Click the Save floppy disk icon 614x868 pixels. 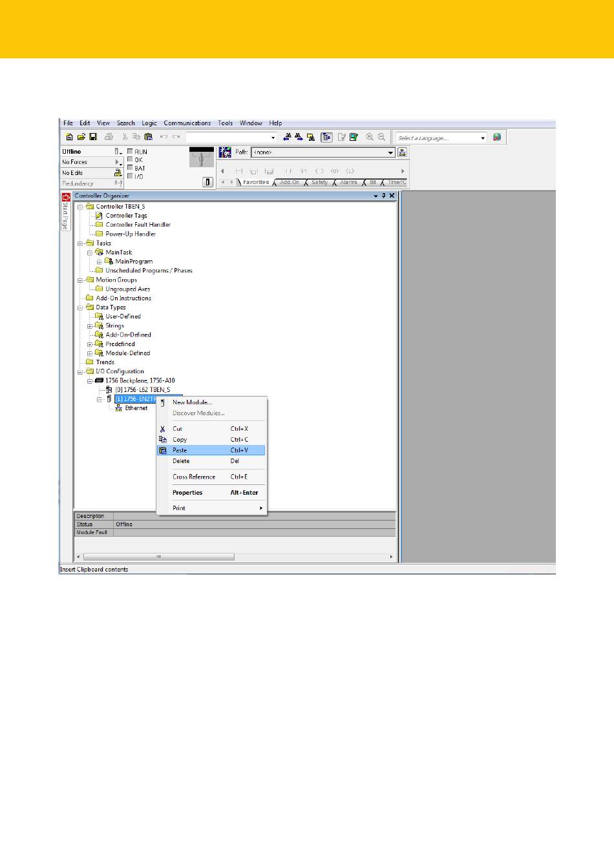pos(93,137)
